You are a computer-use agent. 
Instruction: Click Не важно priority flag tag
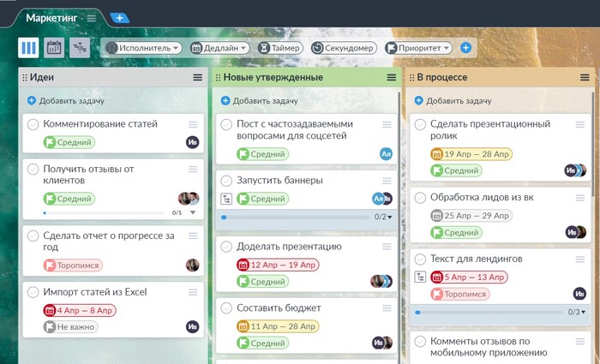tap(70, 327)
